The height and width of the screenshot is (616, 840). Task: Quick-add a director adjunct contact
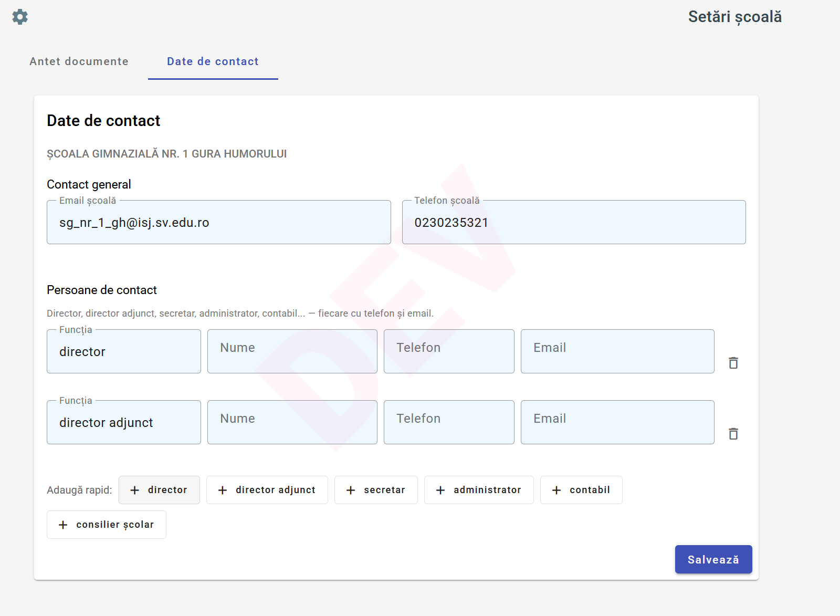tap(267, 490)
